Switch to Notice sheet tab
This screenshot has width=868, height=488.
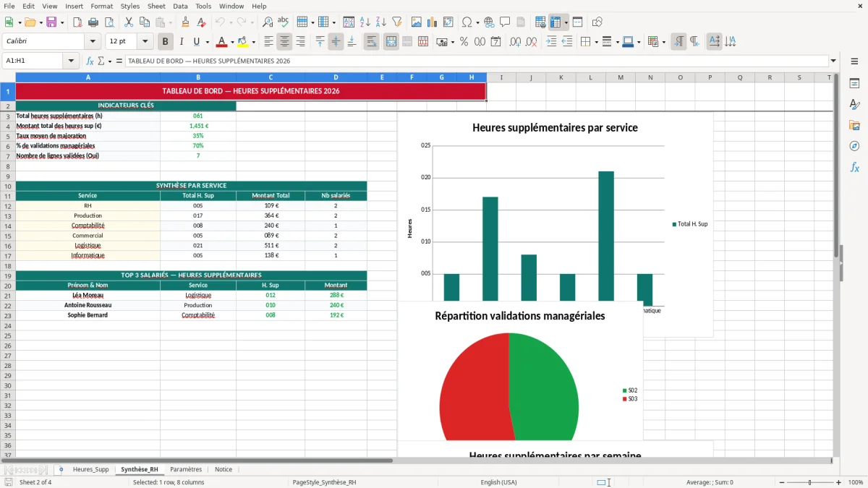[x=224, y=469]
